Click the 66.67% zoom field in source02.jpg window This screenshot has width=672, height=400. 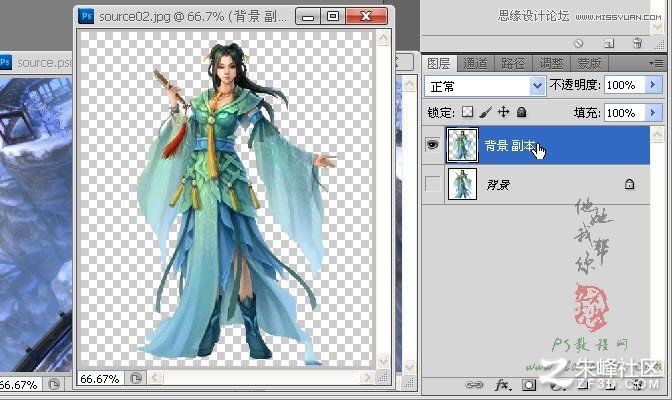coord(101,379)
